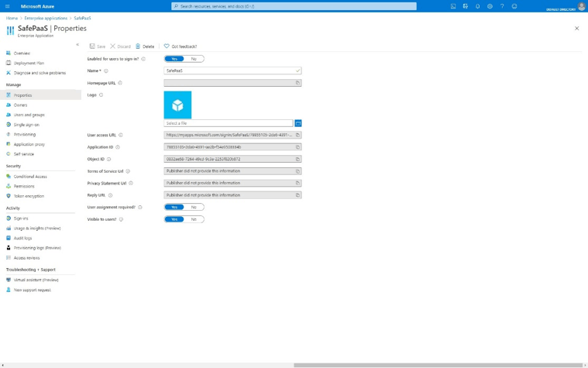Image resolution: width=588 pixels, height=368 pixels.
Task: Copy the Object ID value
Action: pyautogui.click(x=297, y=159)
